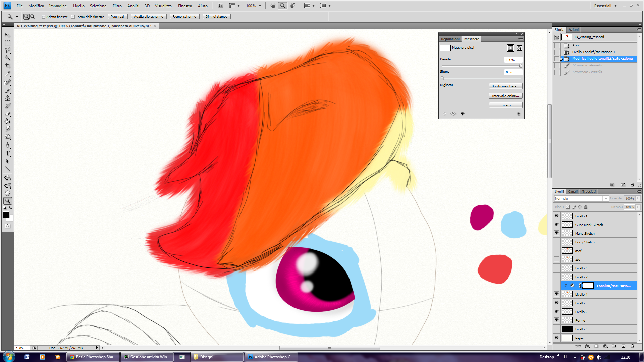Click the Bordo maschera button

(505, 86)
